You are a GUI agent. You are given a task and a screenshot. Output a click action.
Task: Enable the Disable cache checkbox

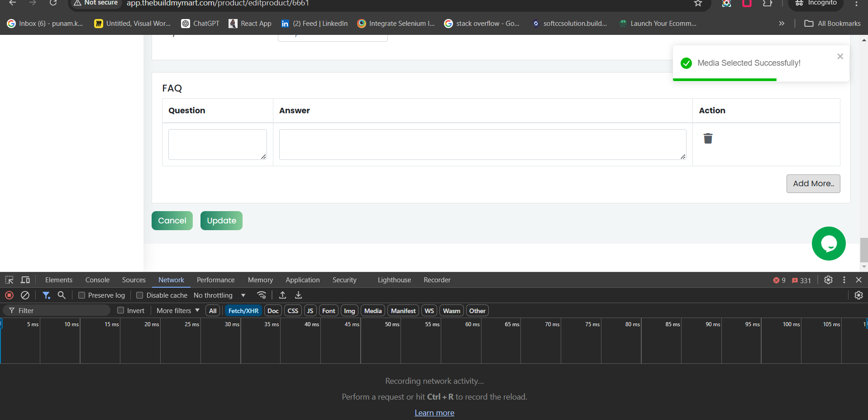coord(139,295)
